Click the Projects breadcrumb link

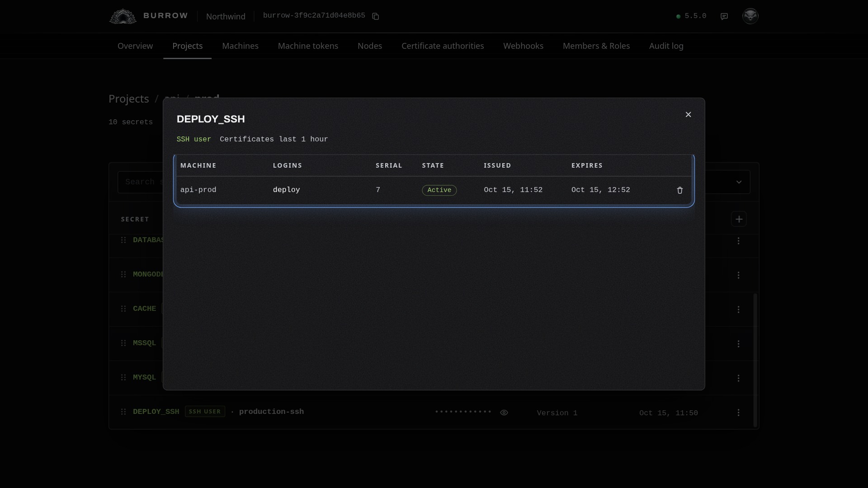tap(129, 99)
